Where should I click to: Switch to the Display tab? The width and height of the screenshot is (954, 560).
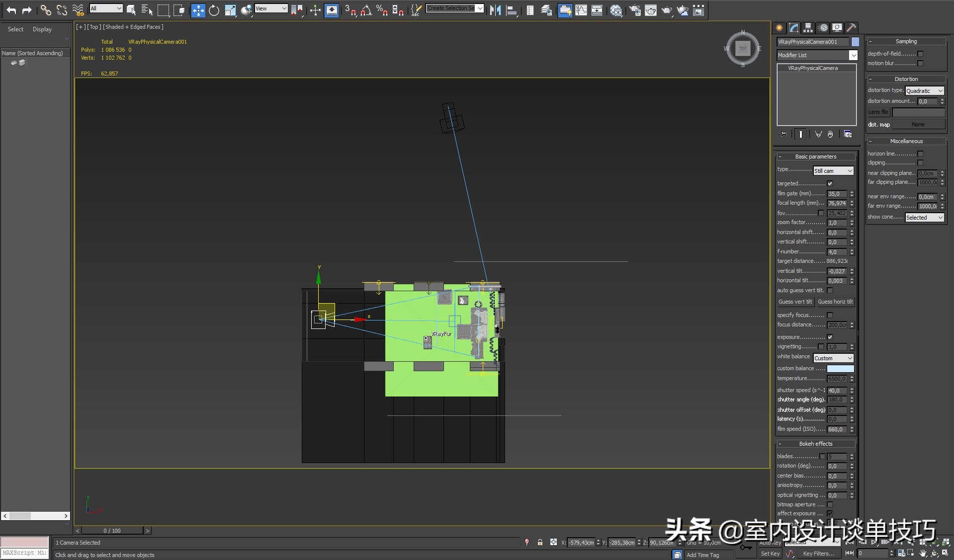42,29
